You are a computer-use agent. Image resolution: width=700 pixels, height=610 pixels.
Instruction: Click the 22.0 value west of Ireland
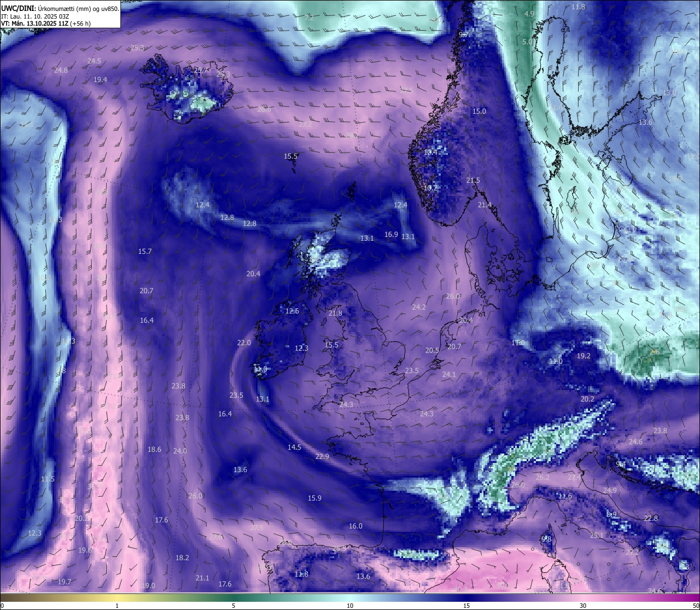click(x=244, y=342)
